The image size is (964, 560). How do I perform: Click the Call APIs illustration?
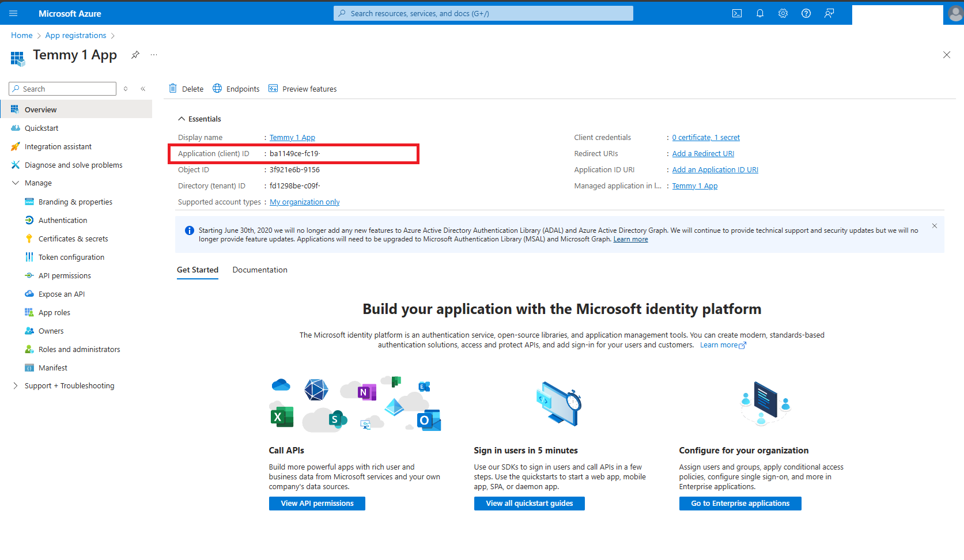click(356, 404)
